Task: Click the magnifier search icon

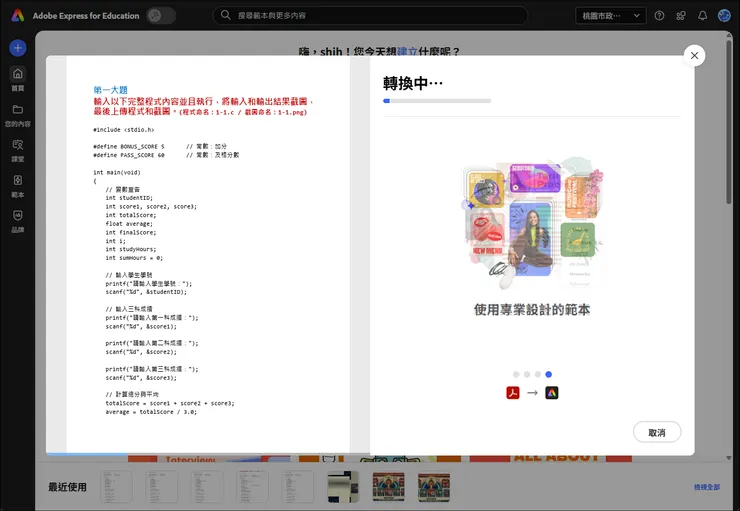Action: tap(226, 15)
